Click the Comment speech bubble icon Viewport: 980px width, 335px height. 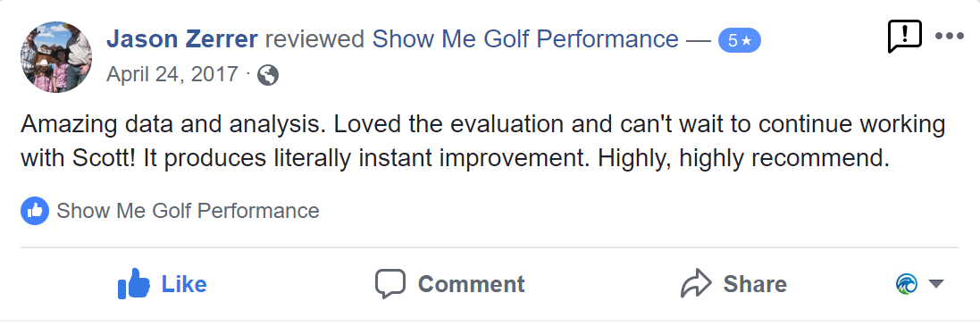[390, 284]
